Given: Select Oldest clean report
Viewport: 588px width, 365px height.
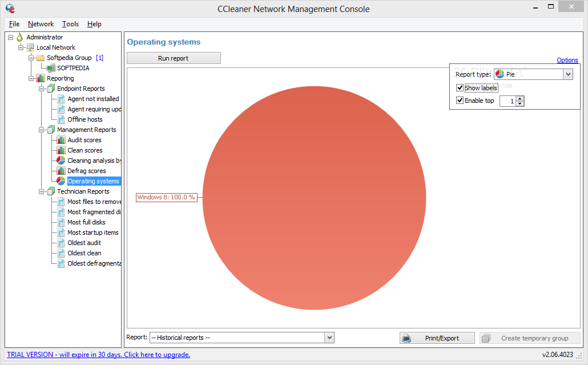Looking at the screenshot, I should tap(84, 253).
